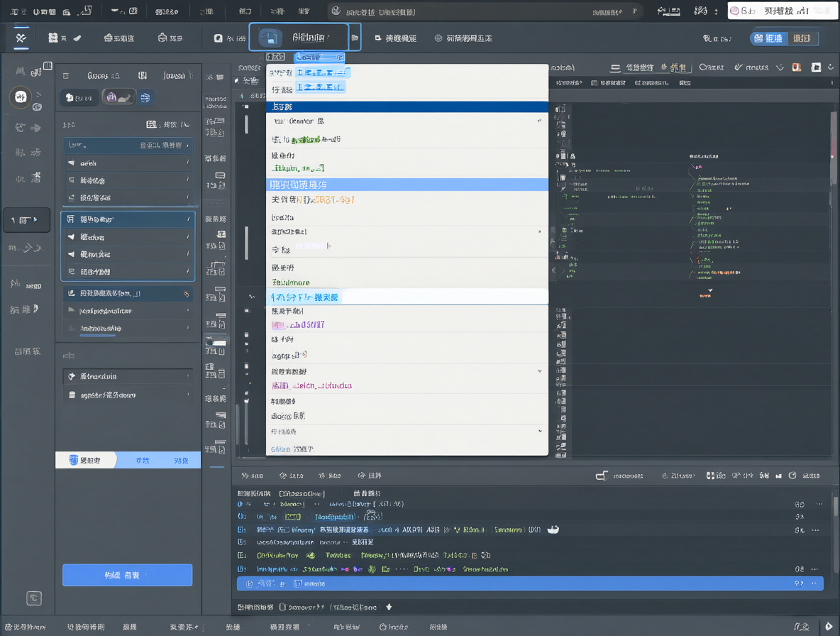Choose the white row with cyan text in the dropdown
This screenshot has height=636, width=840.
coord(407,297)
